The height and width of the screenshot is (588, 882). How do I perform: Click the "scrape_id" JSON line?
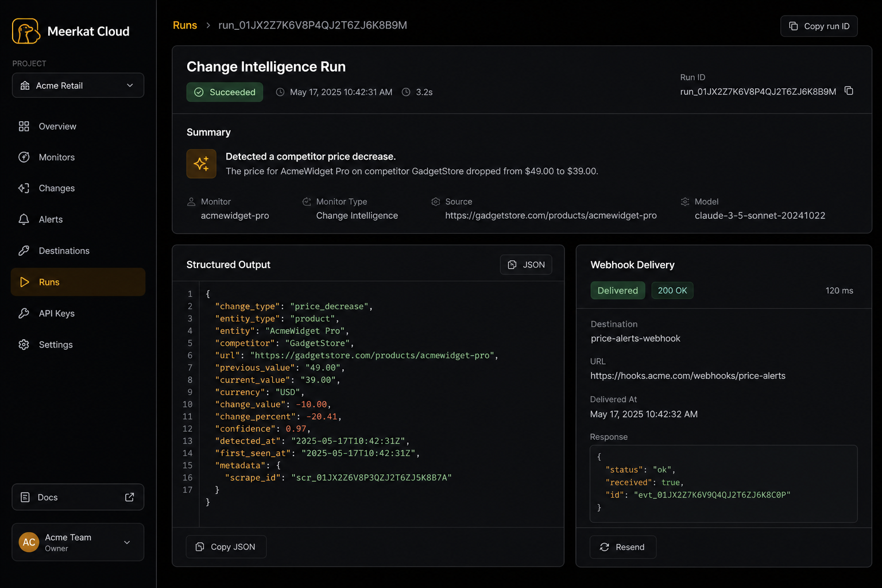coord(338,477)
